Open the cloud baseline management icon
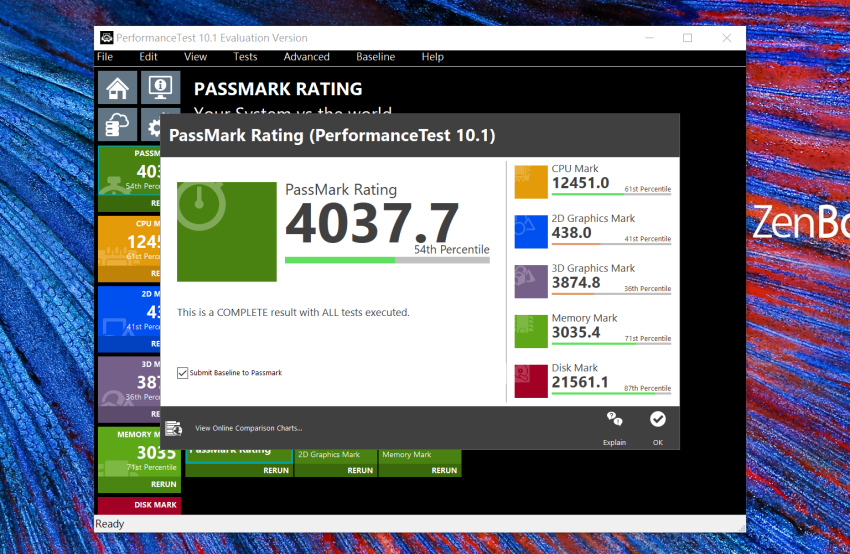The width and height of the screenshot is (850, 554). pyautogui.click(x=118, y=125)
